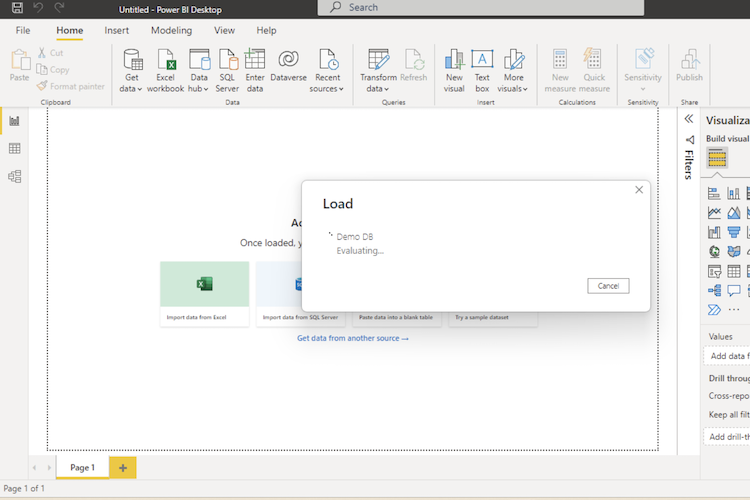Switch to Report view in left sidebar
750x500 pixels.
tap(14, 121)
